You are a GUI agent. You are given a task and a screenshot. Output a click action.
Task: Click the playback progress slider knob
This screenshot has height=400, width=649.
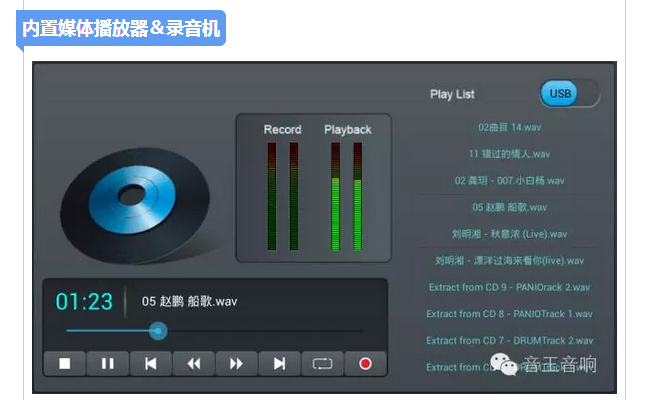(x=157, y=330)
